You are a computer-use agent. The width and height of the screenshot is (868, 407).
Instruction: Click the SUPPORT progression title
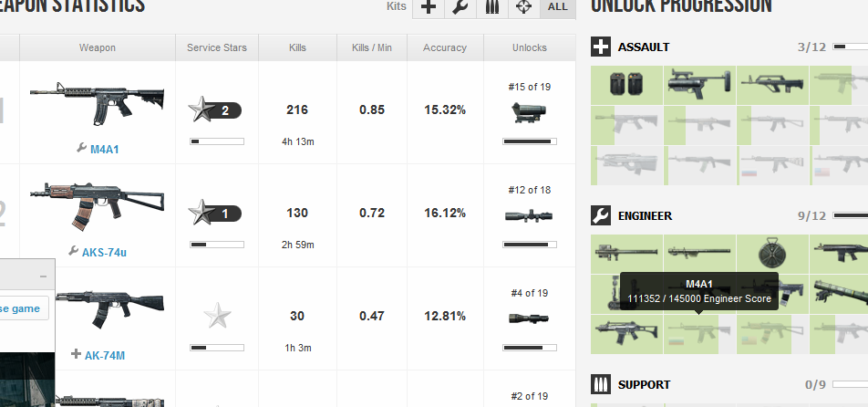tap(645, 384)
